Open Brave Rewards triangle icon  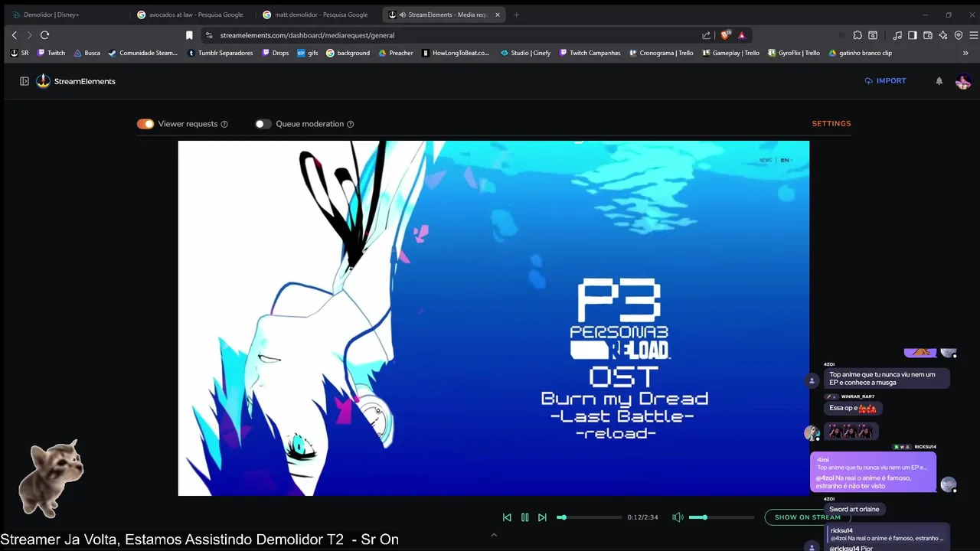741,35
